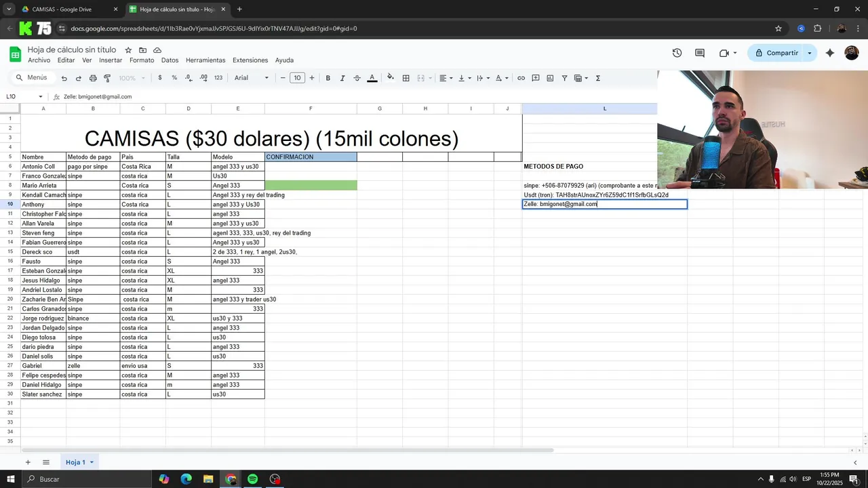
Task: Decrease font size with minus button
Action: (283, 78)
